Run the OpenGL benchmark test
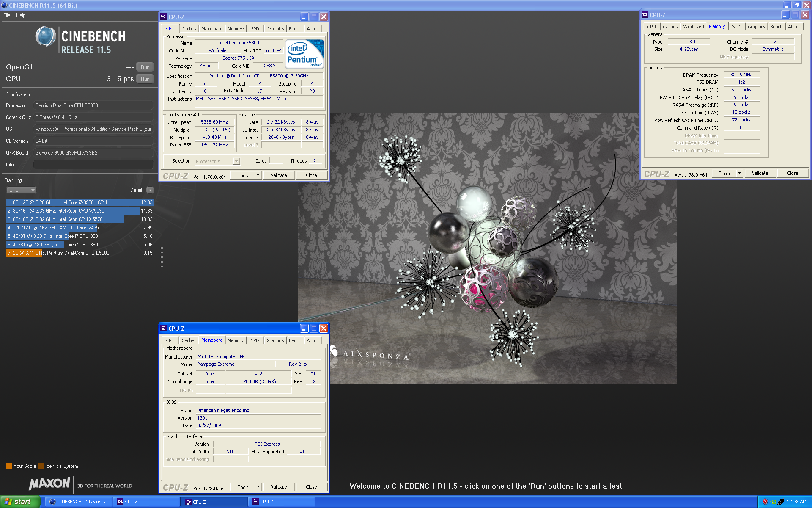The height and width of the screenshot is (508, 812). 145,67
